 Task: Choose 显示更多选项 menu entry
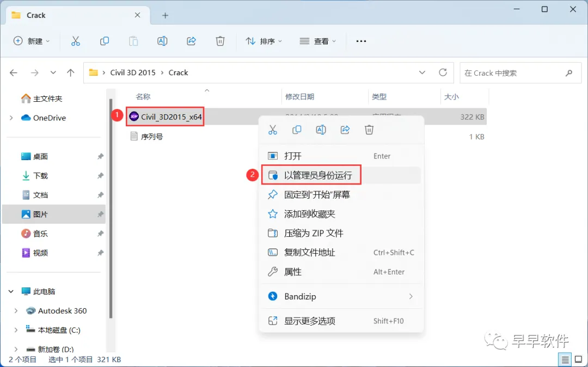pos(341,321)
